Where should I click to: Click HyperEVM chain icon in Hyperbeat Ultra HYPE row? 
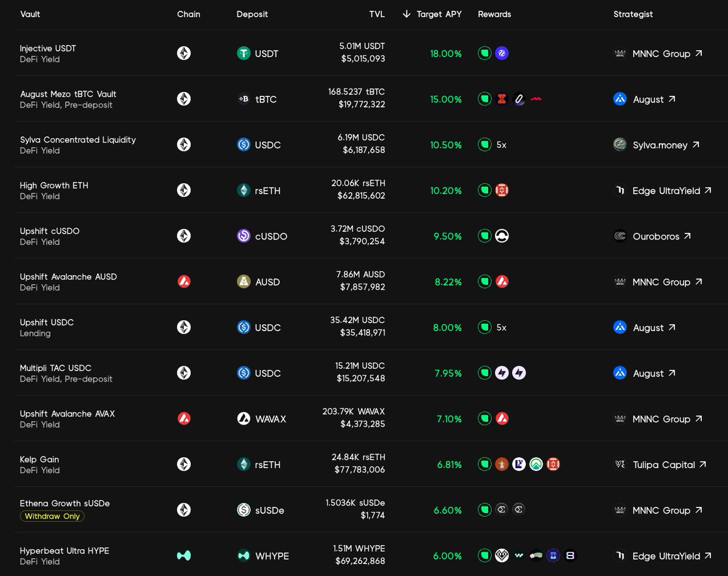coord(184,556)
